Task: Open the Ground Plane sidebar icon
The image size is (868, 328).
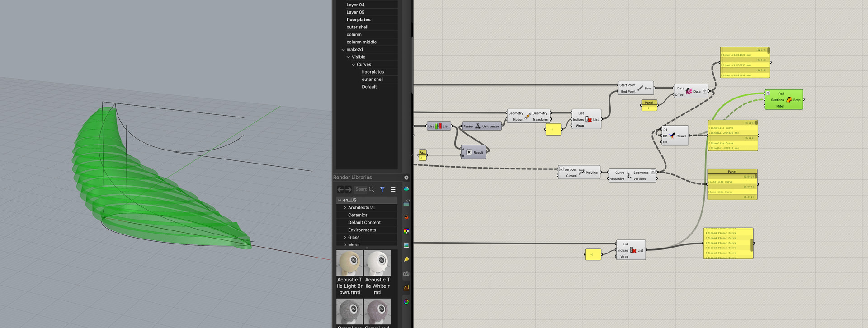Action: pos(406,203)
